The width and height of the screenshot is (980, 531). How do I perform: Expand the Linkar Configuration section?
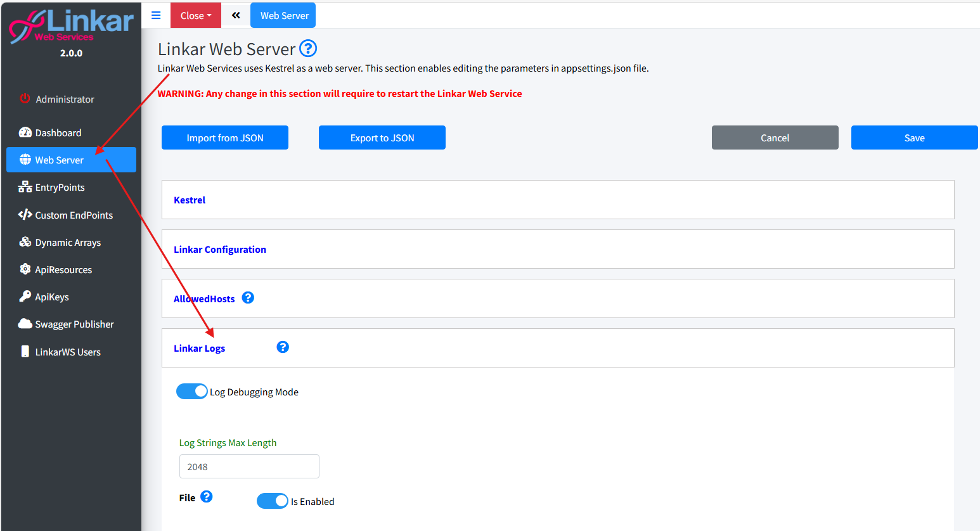[220, 250]
